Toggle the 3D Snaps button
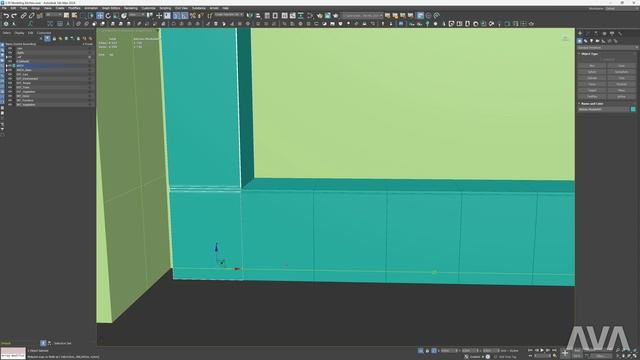 point(176,16)
